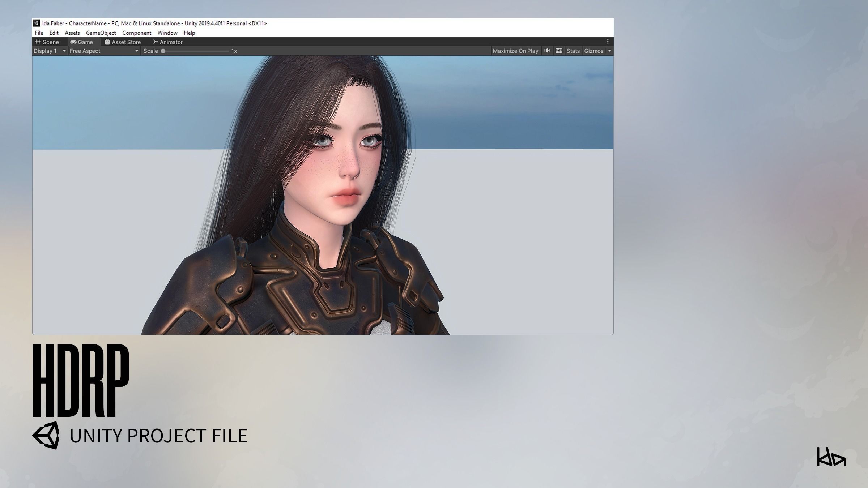Click the Scene tab grid icon

[x=38, y=42]
